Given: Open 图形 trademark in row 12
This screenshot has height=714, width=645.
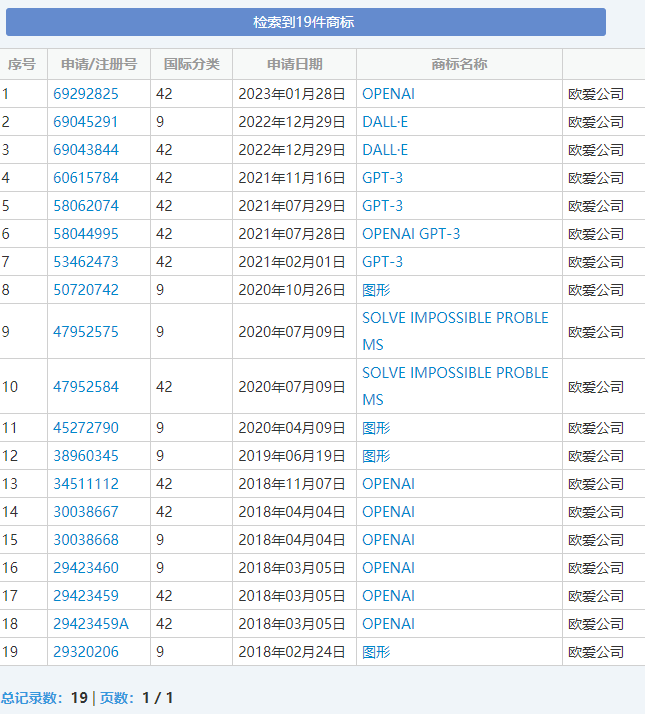Looking at the screenshot, I should click(x=376, y=456).
